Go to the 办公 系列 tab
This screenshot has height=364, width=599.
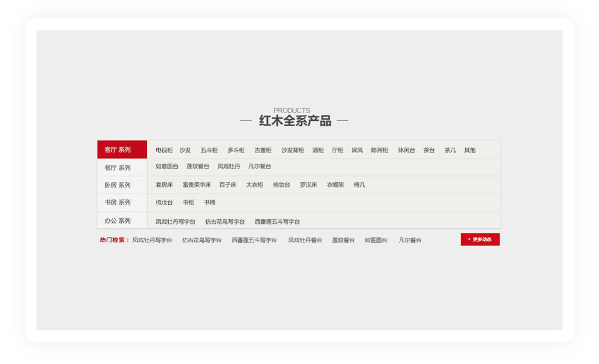[122, 220]
